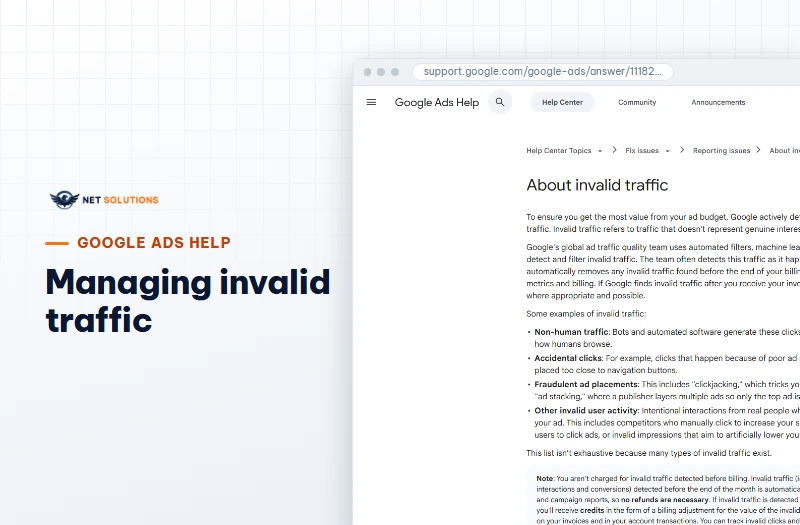Go to Reporting issues breadcrumb

721,151
